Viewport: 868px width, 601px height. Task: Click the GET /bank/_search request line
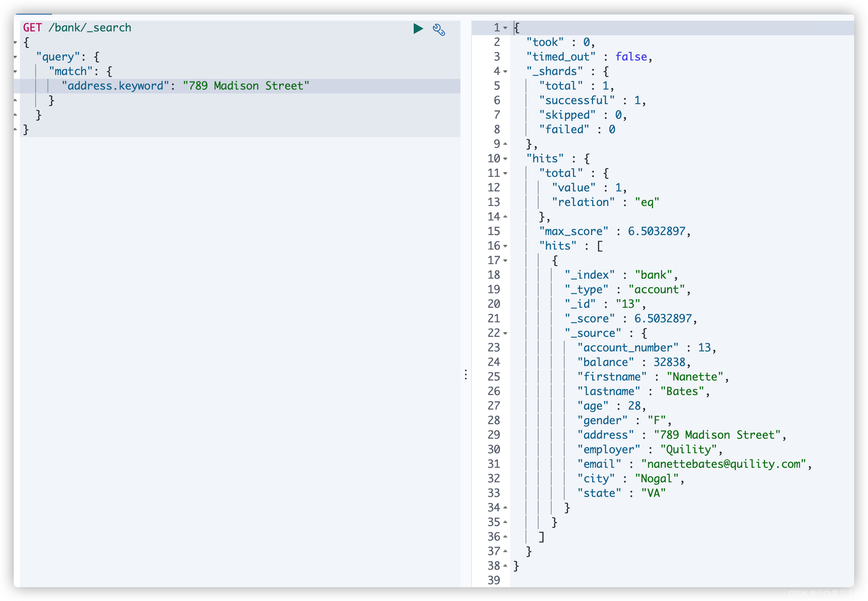tap(77, 28)
